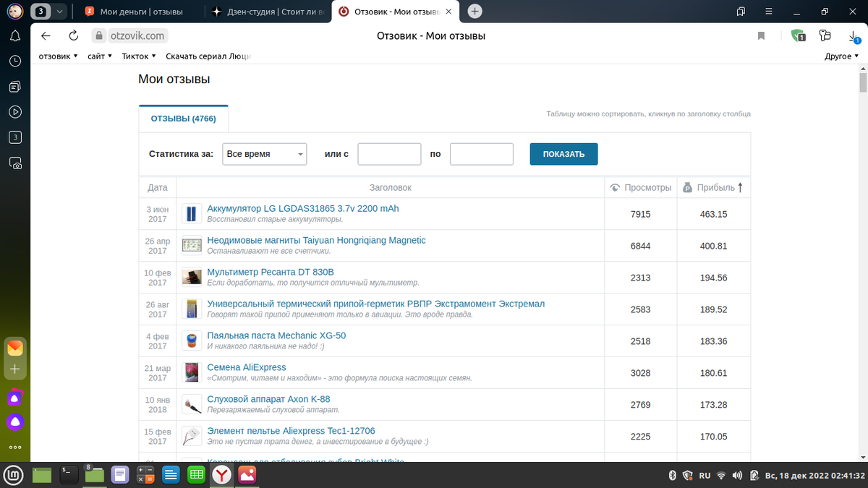Click the Аккумулятор LG review thumbnail
This screenshot has width=868, height=488.
tap(191, 214)
